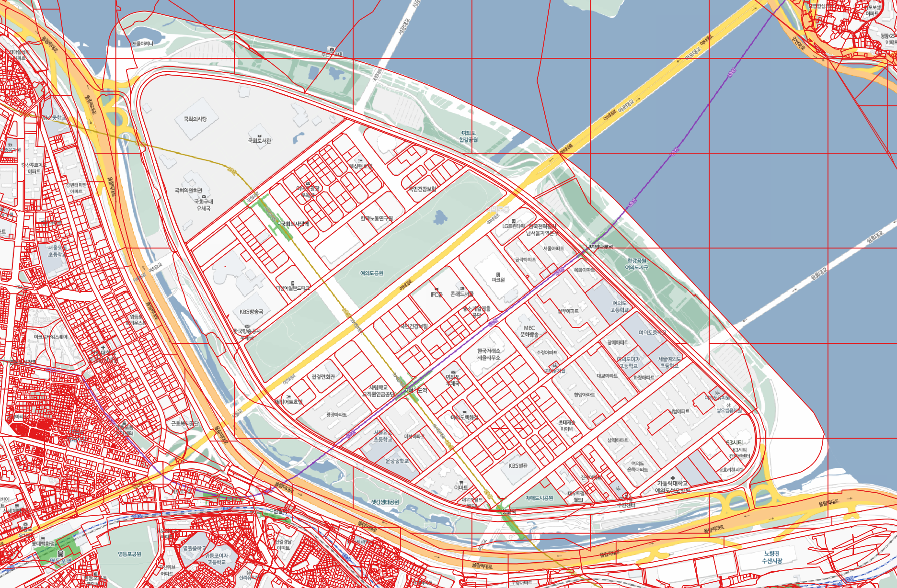Click the 서울아파트 label

(553, 249)
